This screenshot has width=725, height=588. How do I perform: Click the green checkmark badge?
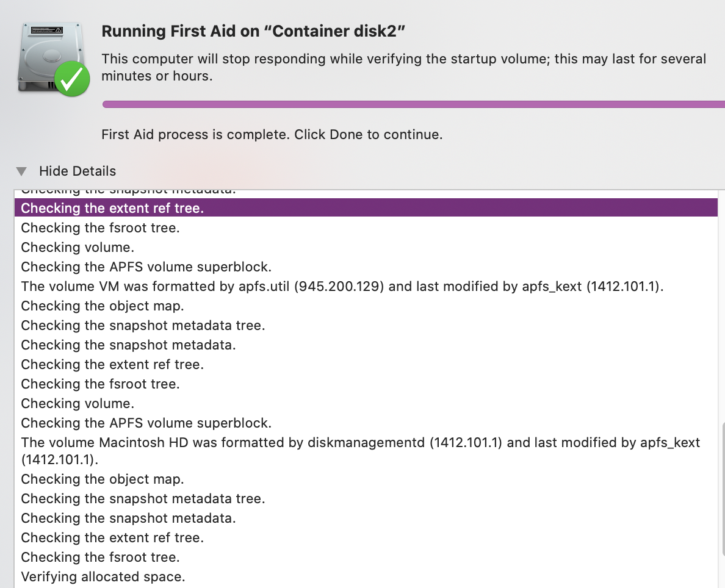73,79
